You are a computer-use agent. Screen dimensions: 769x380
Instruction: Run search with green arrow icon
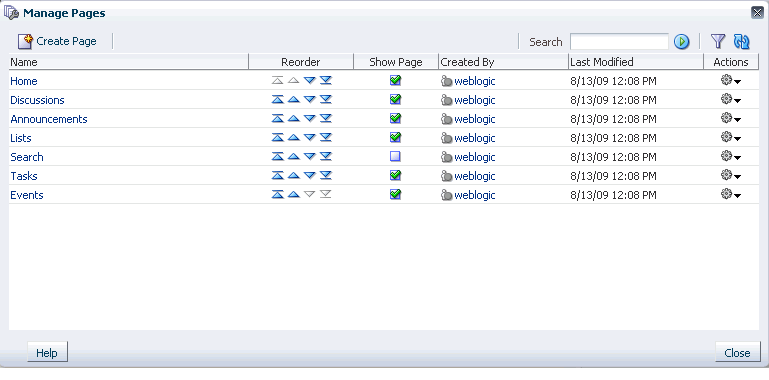pos(681,42)
